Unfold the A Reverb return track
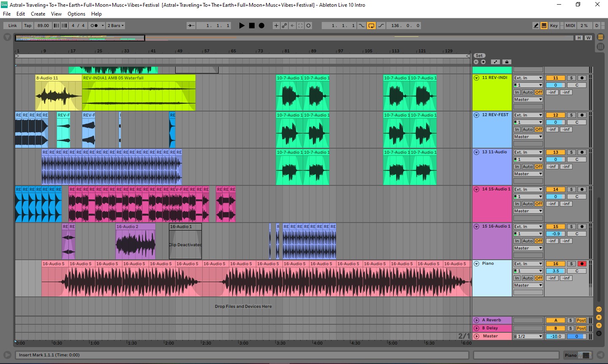This screenshot has height=364, width=608. click(477, 320)
